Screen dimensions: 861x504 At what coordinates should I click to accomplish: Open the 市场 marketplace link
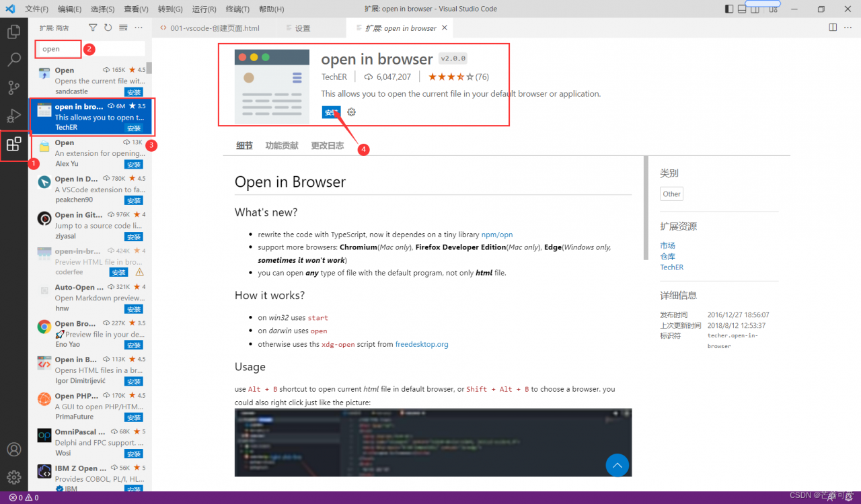667,245
